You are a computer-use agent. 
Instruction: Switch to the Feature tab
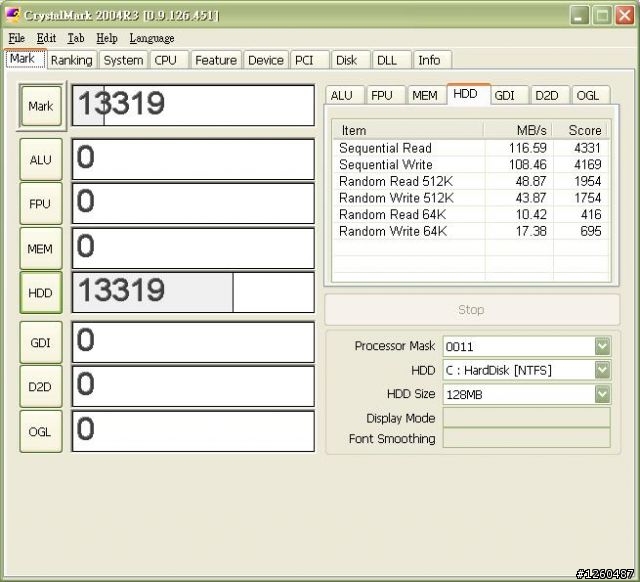(216, 60)
